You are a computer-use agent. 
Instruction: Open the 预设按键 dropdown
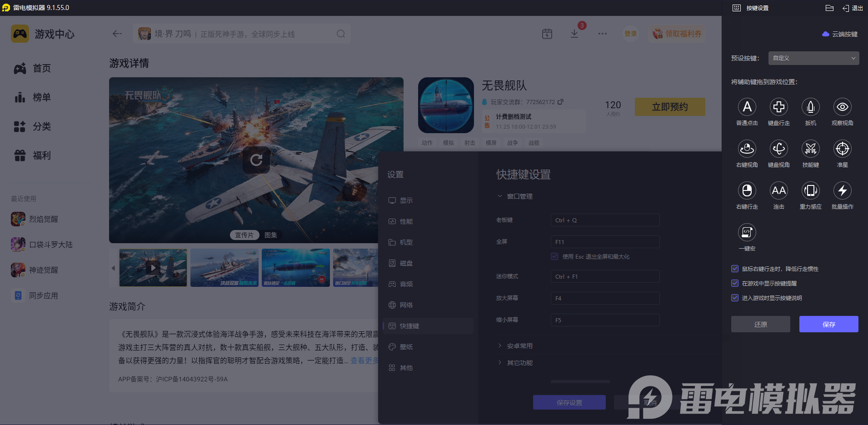coord(813,58)
